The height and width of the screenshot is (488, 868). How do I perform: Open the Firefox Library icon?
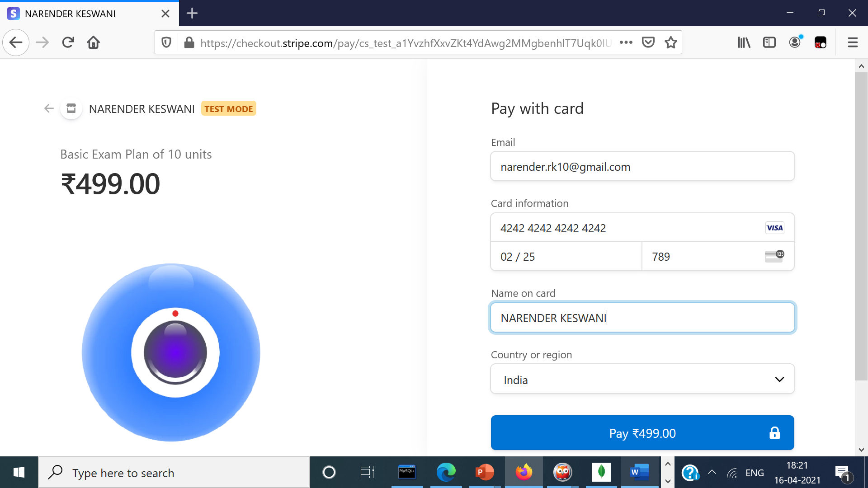point(744,42)
